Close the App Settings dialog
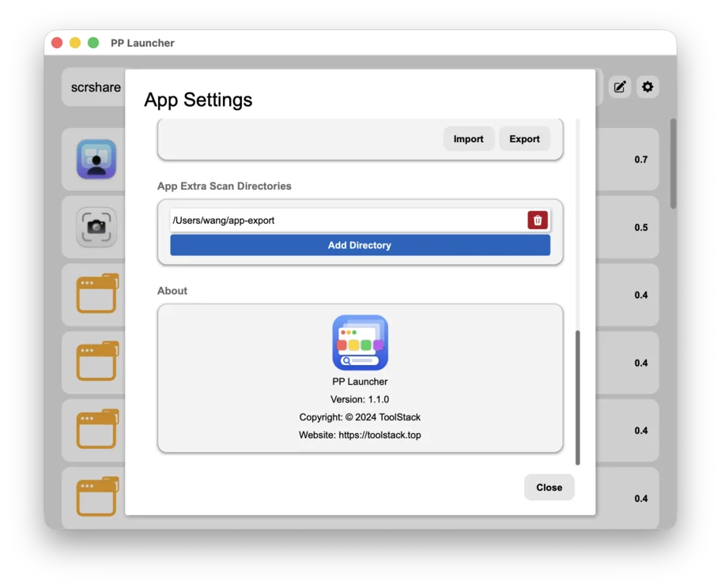 click(x=549, y=488)
